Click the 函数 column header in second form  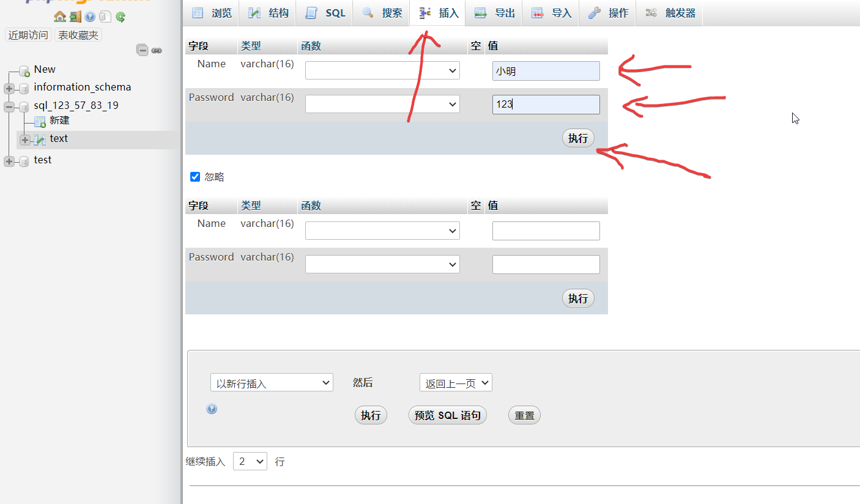pyautogui.click(x=311, y=206)
